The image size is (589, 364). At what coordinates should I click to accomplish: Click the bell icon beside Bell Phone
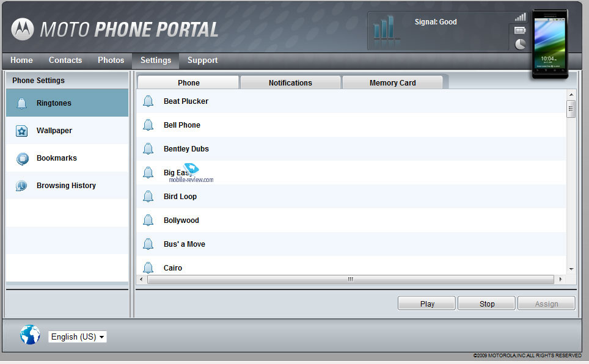pos(148,125)
